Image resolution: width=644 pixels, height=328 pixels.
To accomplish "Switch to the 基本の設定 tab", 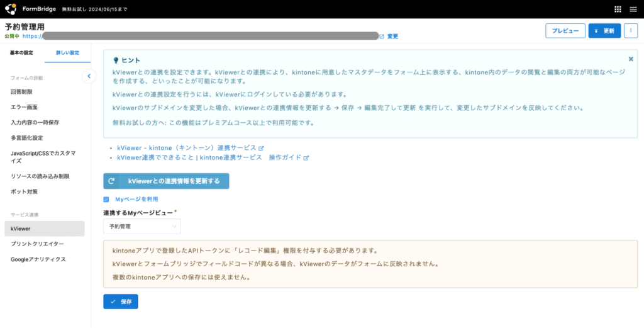I will [x=21, y=53].
